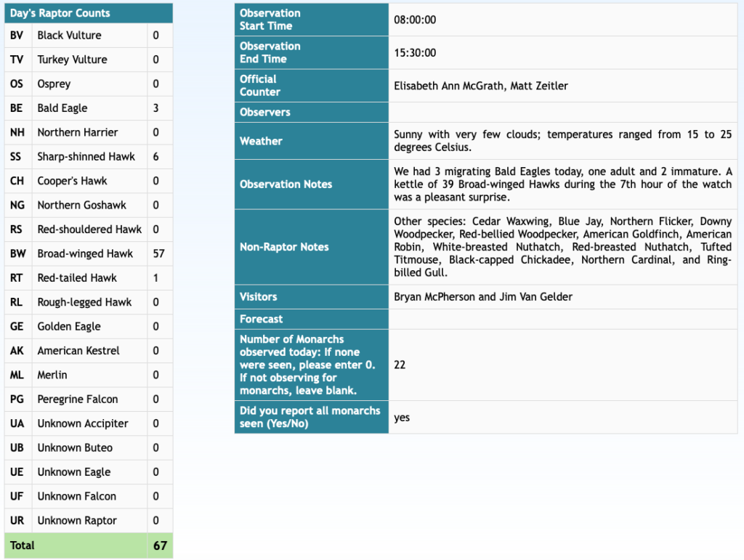The image size is (744, 560).
Task: Select the Red-shouldered Hawk species name
Action: 89,229
